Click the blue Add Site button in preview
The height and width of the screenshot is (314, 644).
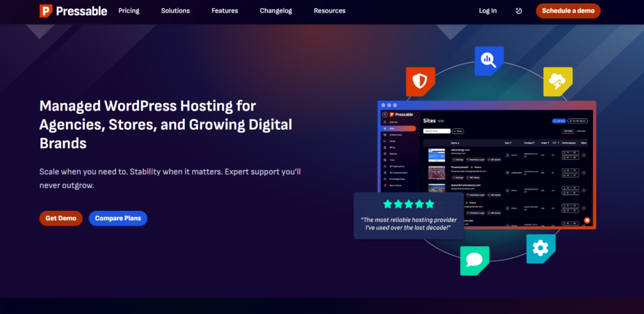point(559,121)
